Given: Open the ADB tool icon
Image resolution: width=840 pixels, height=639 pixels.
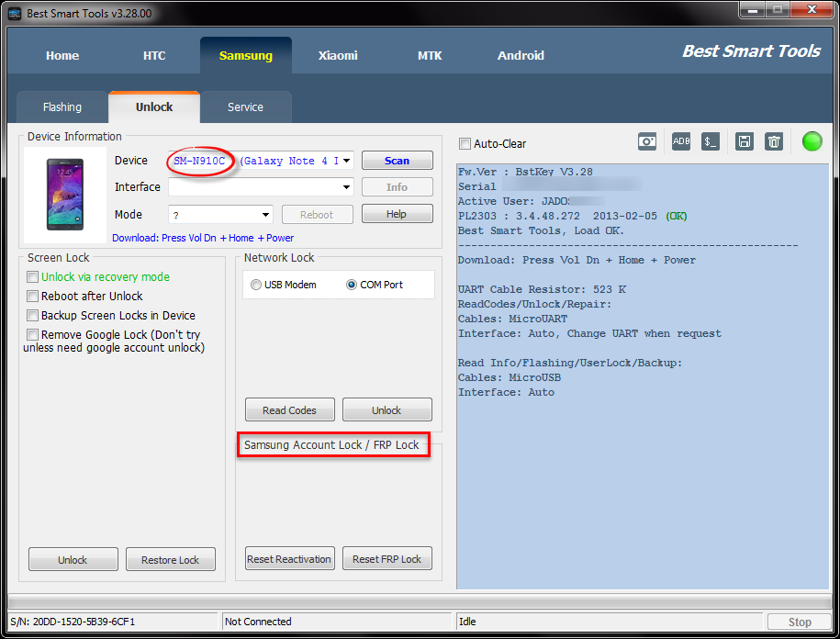Looking at the screenshot, I should pos(681,141).
